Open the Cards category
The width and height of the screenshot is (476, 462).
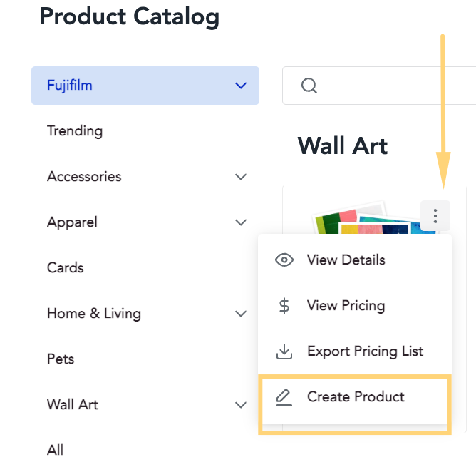(x=66, y=268)
